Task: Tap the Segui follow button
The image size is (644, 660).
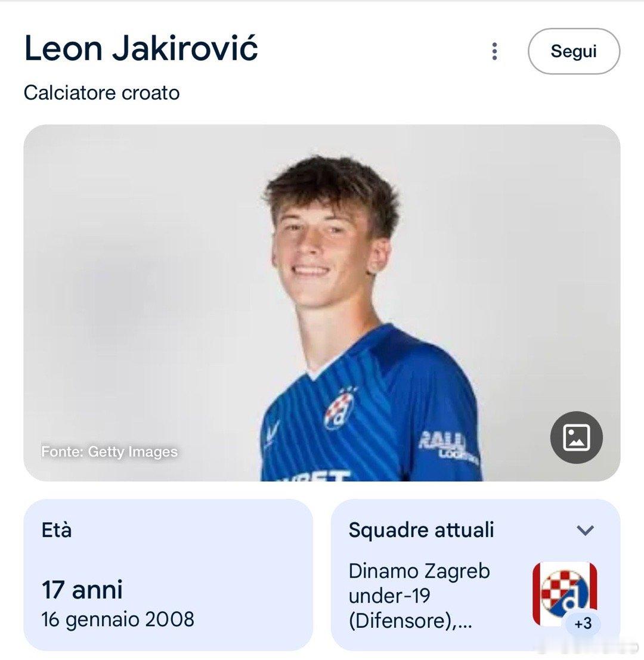Action: [x=574, y=51]
